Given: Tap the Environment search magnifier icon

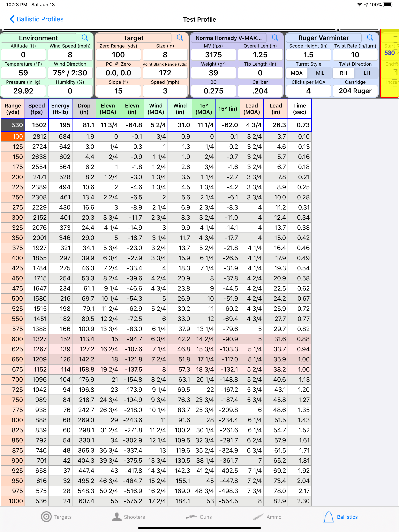Looking at the screenshot, I should click(x=85, y=38).
